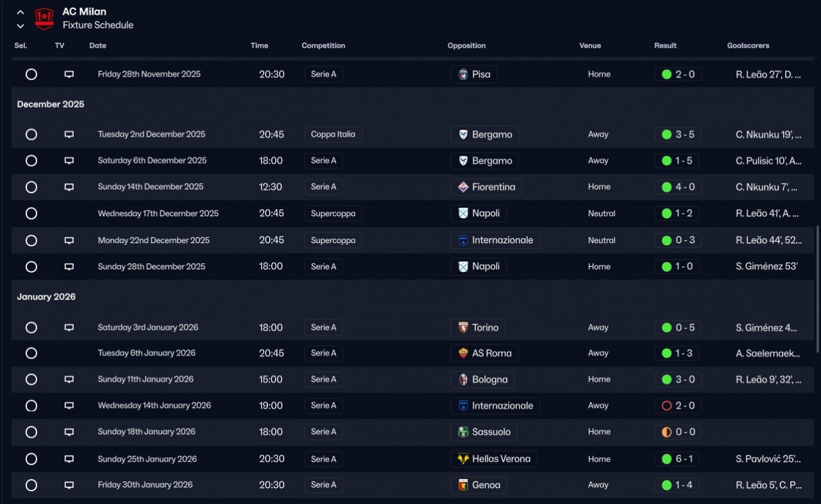Open the Serie A chip on the Pisa row

(324, 74)
